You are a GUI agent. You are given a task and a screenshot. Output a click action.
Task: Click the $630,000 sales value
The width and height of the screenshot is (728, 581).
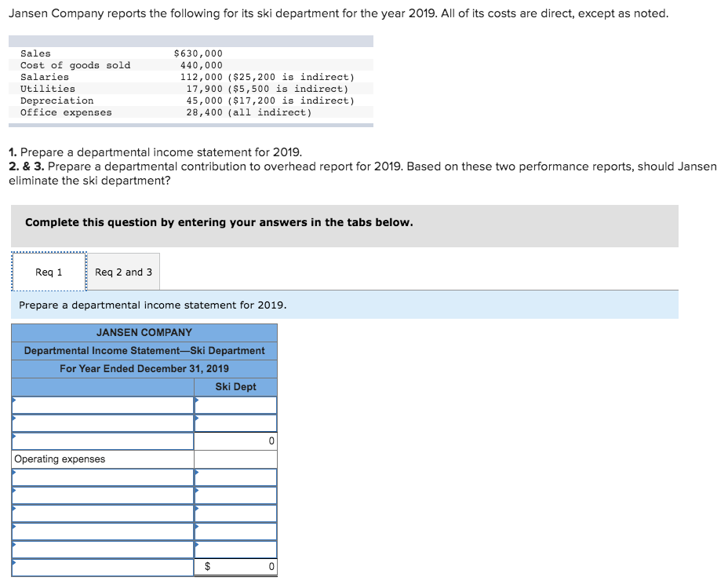coord(198,53)
